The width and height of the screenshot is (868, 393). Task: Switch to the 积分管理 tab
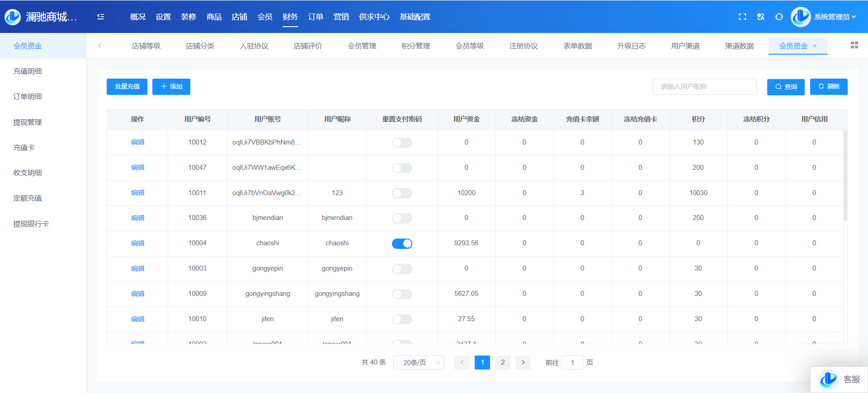[x=415, y=46]
